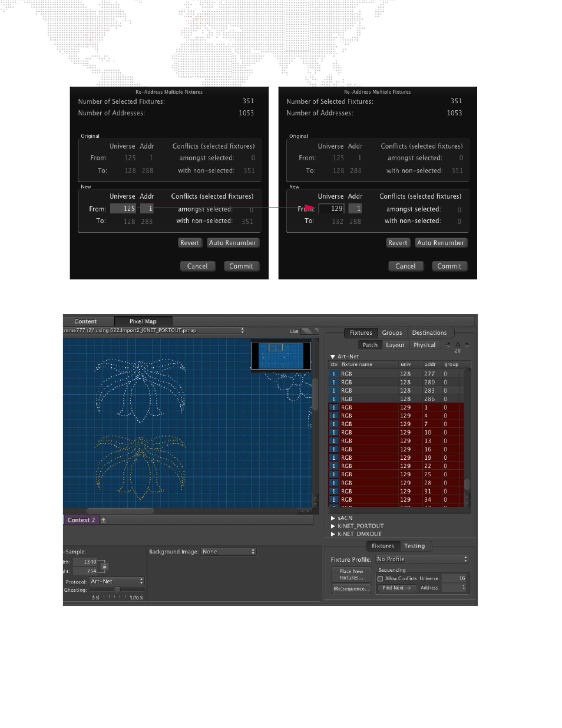Screen dimensions: 562x728
Task: Expand the KiNET_DMXOUT group
Action: (x=333, y=534)
